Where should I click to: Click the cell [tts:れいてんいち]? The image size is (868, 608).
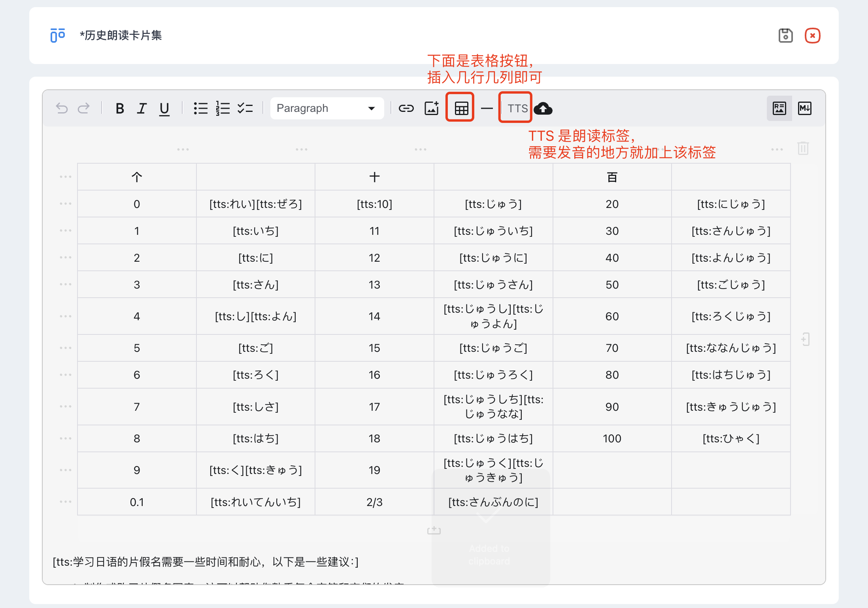pos(256,502)
